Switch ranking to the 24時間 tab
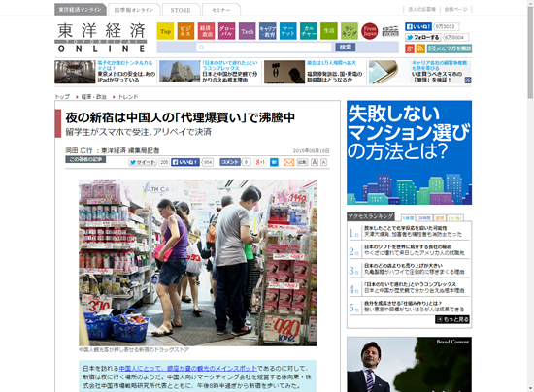534x392 pixels. tap(424, 217)
